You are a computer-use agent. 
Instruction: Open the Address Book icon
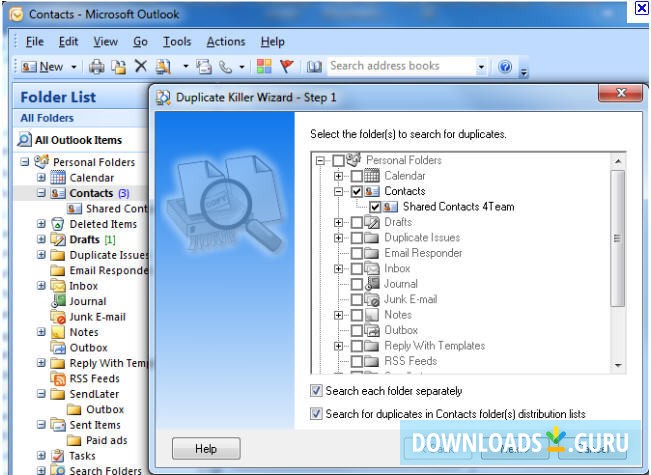click(x=314, y=67)
